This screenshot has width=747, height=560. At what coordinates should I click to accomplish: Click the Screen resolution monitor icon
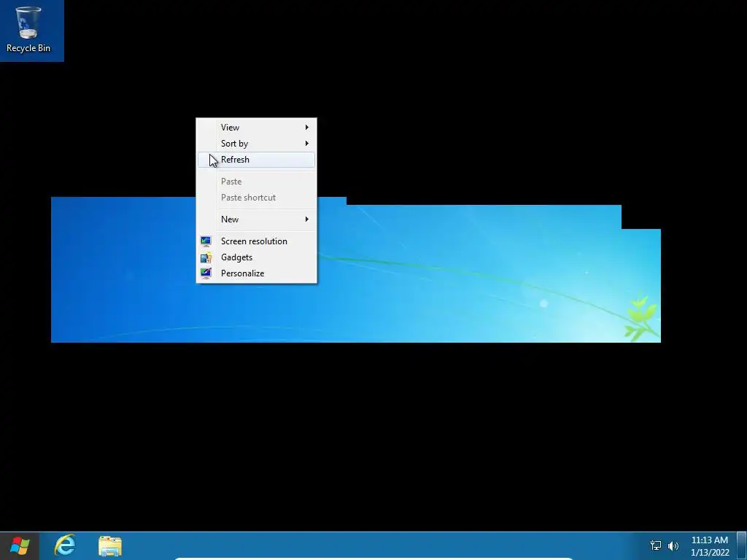click(x=206, y=241)
